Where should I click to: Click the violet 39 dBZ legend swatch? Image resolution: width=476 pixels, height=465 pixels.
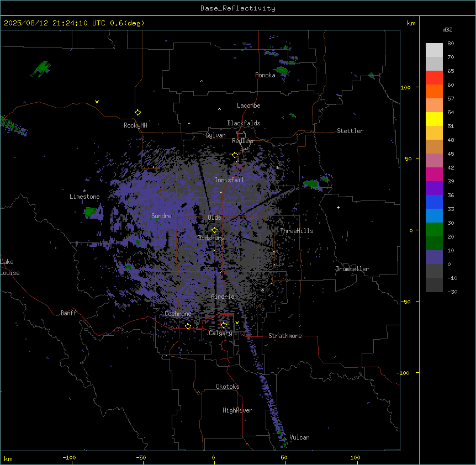point(434,188)
